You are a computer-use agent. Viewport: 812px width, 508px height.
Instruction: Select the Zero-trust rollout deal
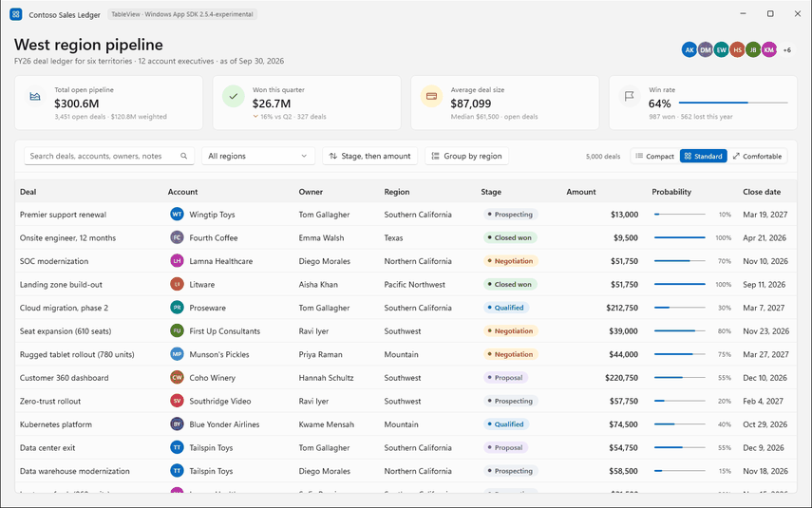coord(50,401)
